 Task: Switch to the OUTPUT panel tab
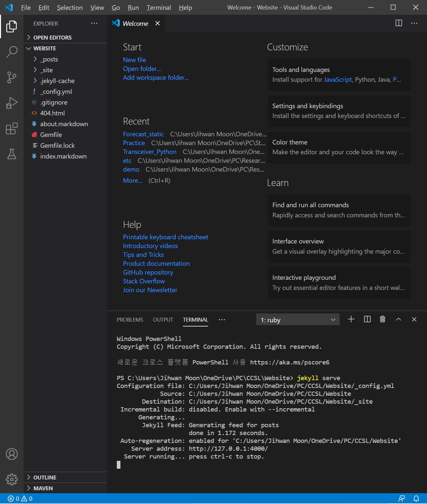(x=163, y=320)
